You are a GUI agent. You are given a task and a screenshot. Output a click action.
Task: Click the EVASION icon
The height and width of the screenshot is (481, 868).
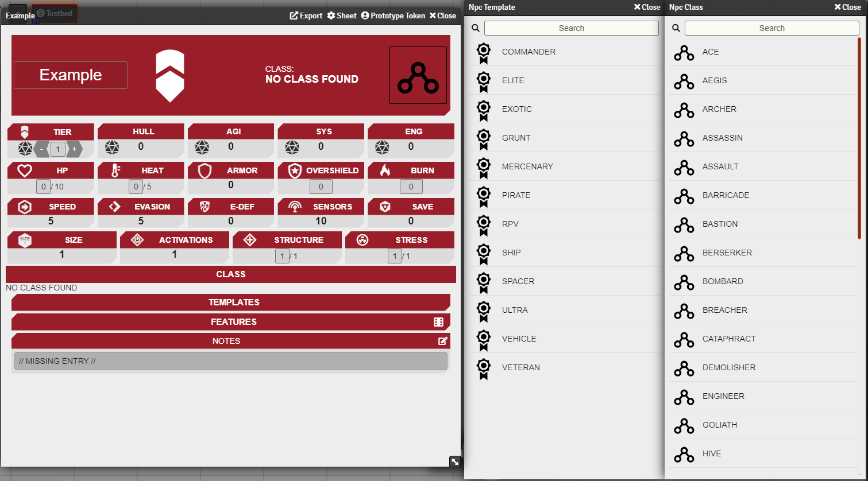click(115, 207)
